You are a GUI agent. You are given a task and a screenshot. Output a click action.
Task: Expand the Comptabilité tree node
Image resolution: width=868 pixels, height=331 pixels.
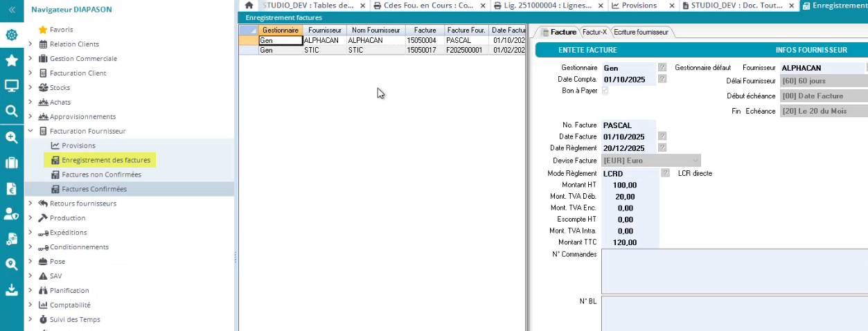click(30, 305)
